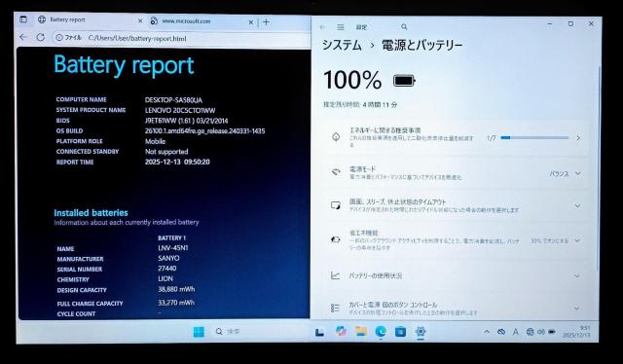
Task: Open a new browser tab
Action: [x=266, y=21]
